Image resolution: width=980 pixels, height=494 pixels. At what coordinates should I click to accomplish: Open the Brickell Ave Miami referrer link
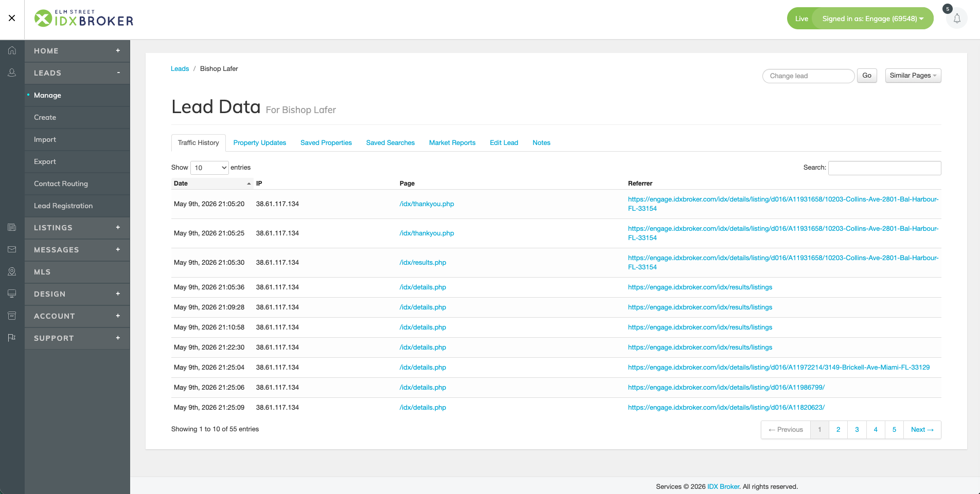coord(779,368)
